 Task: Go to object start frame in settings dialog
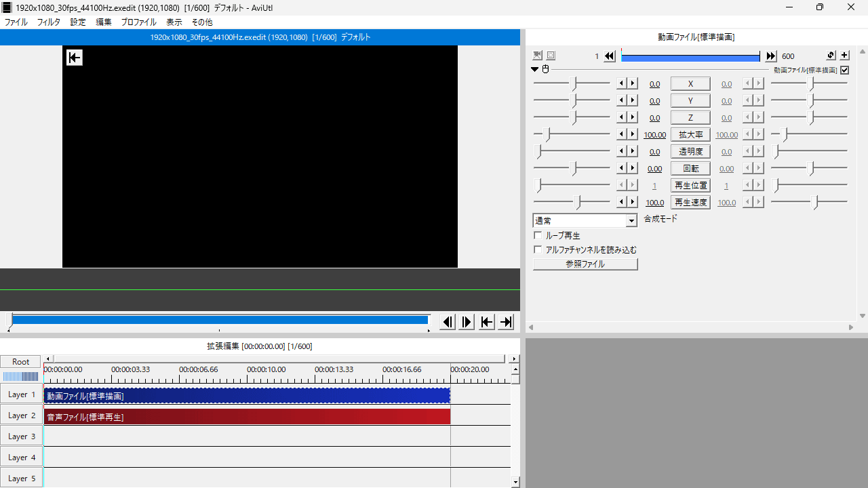coord(610,56)
